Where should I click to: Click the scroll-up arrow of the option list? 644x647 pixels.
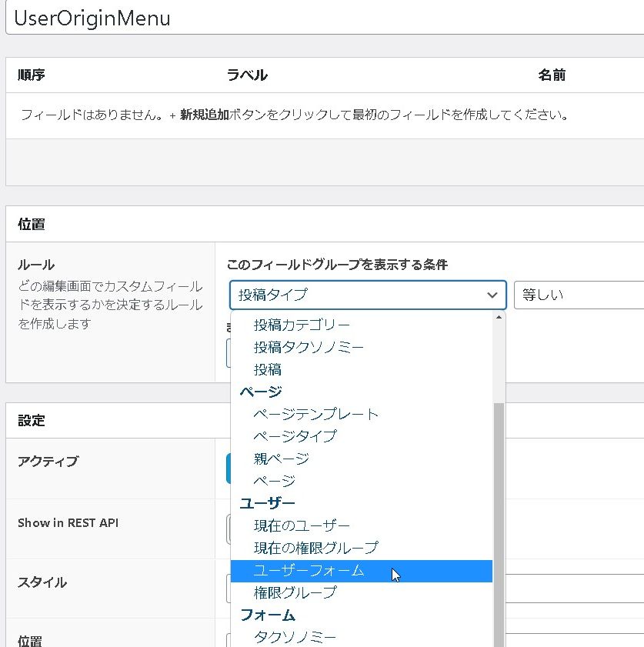click(499, 317)
